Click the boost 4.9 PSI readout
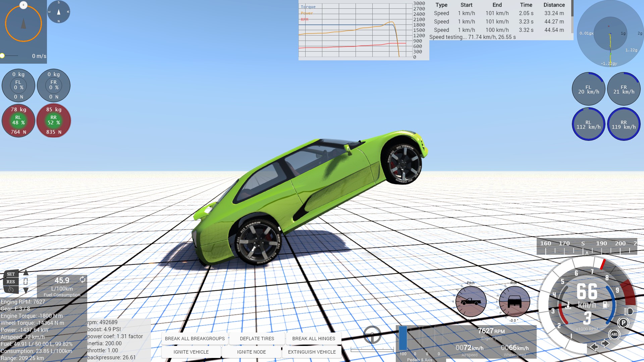The width and height of the screenshot is (644, 362). click(x=104, y=329)
